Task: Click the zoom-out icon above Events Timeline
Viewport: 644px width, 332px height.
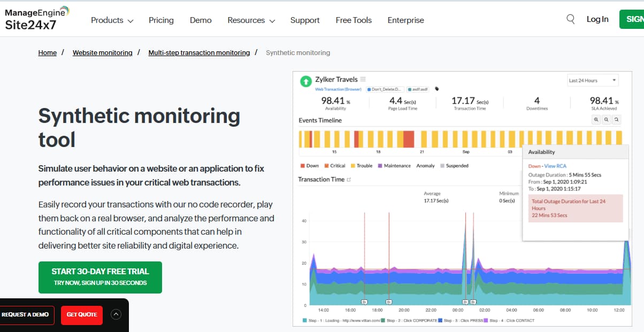Action: [606, 120]
